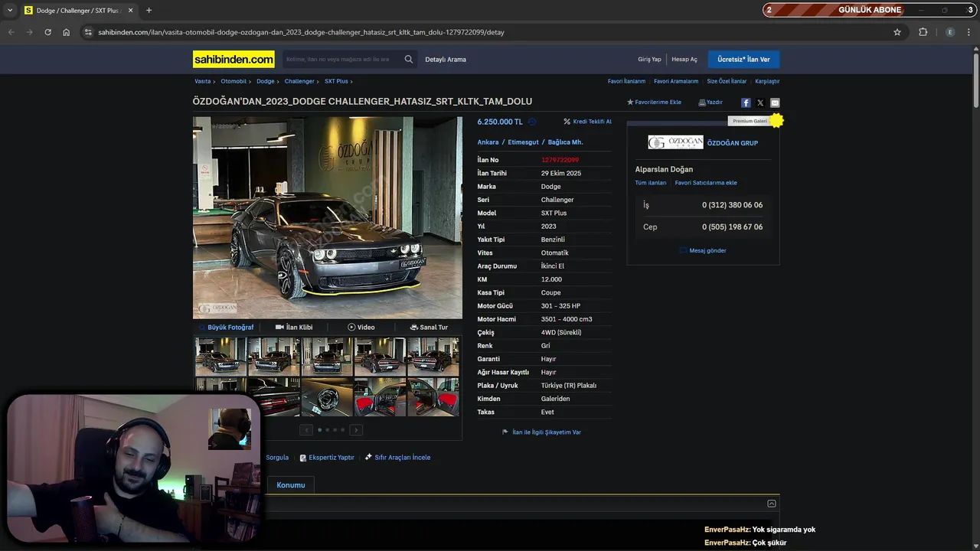
Task: Open the Sanal Tur tab
Action: [429, 328]
